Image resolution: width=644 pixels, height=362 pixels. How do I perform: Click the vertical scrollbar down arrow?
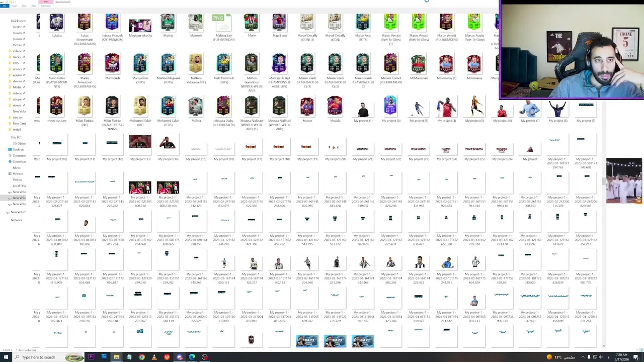604,346
